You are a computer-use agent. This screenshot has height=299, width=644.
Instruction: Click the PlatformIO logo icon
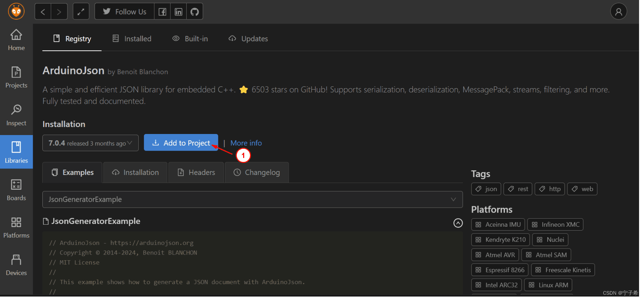click(x=16, y=11)
